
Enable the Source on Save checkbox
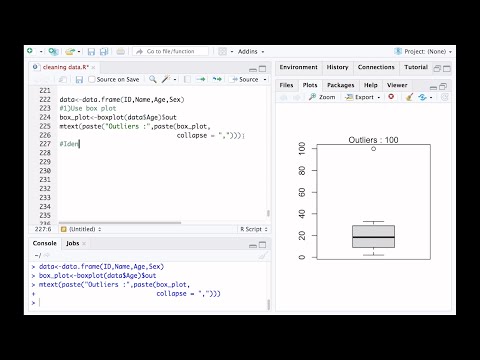coord(92,79)
